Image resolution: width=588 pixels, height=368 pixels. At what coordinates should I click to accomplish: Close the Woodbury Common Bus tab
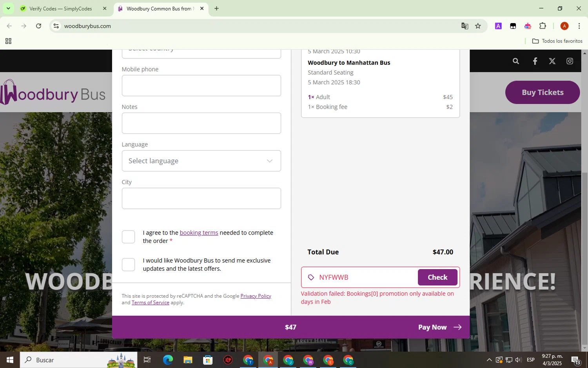[x=202, y=9]
